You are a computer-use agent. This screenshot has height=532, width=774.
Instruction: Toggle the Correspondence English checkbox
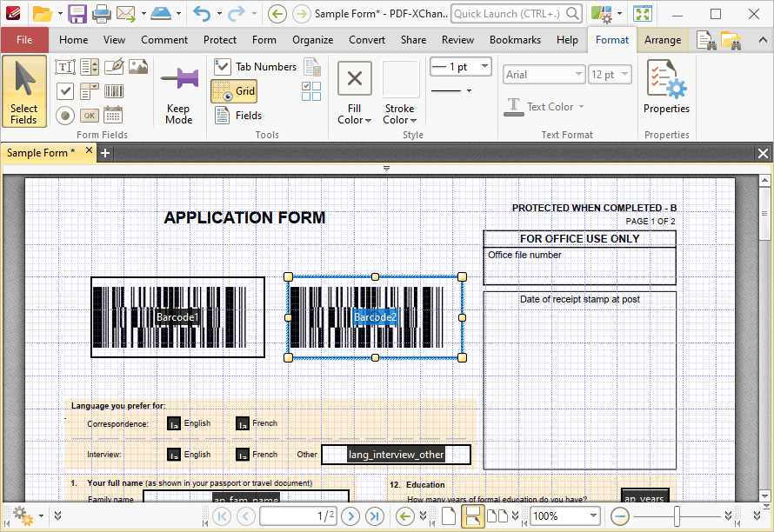(x=174, y=424)
